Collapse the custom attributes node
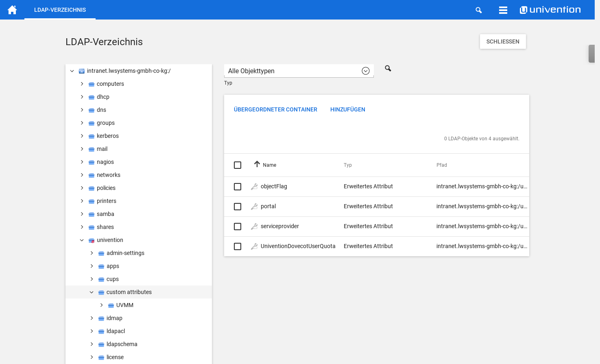Screen dimensions: 600x364 pos(92,292)
